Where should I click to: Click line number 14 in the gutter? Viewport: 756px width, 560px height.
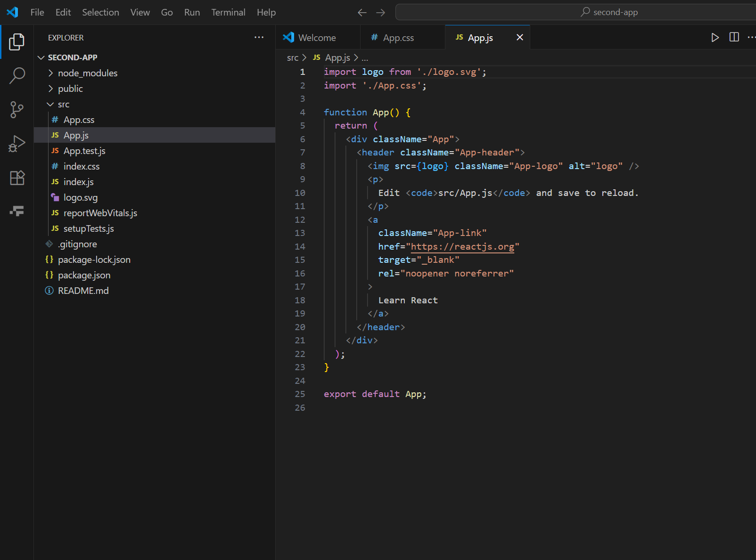(300, 247)
